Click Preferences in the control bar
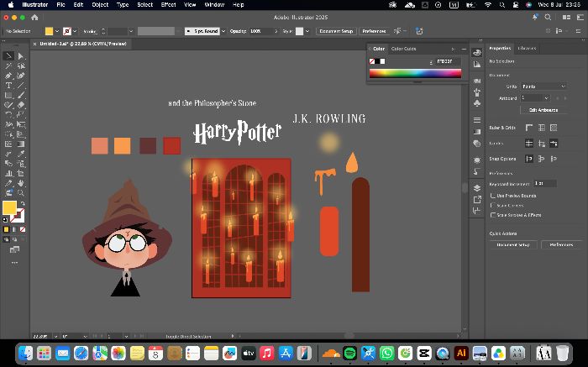The width and height of the screenshot is (588, 367). [375, 31]
